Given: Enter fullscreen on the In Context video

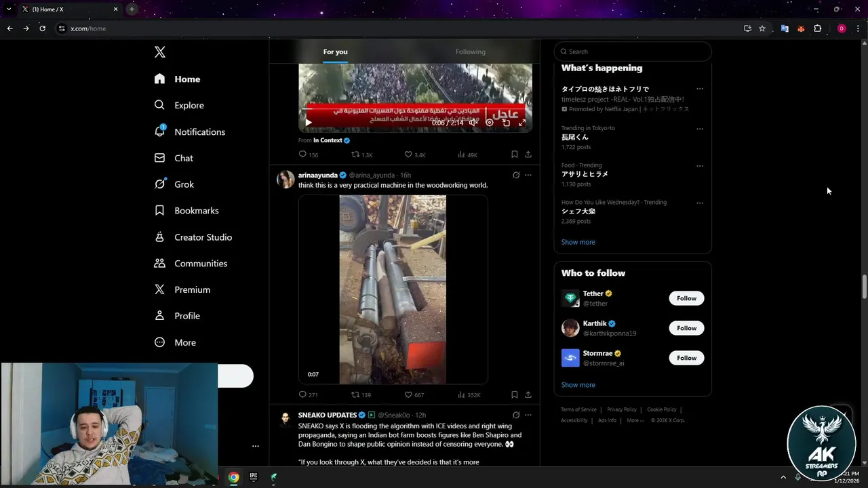Looking at the screenshot, I should click(x=522, y=123).
